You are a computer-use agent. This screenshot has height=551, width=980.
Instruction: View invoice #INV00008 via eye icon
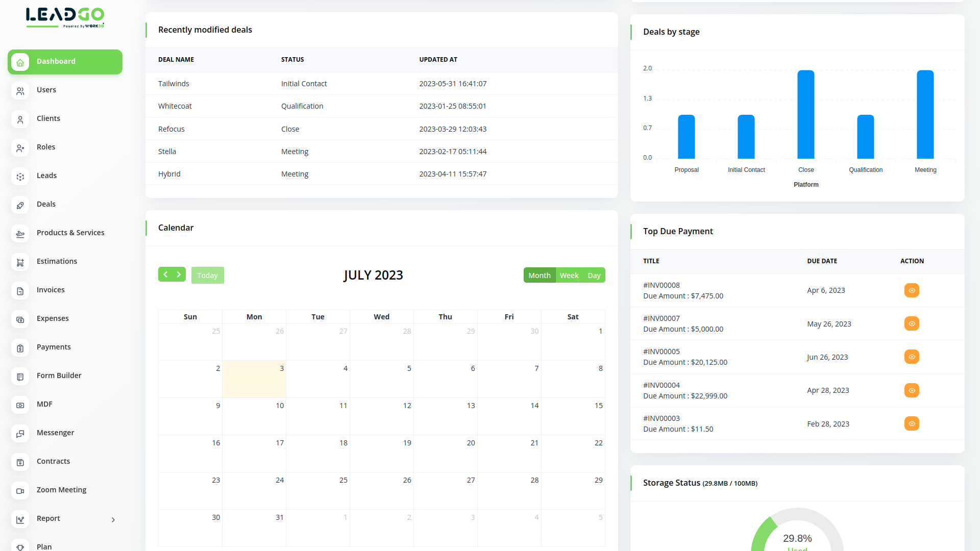[x=912, y=290]
